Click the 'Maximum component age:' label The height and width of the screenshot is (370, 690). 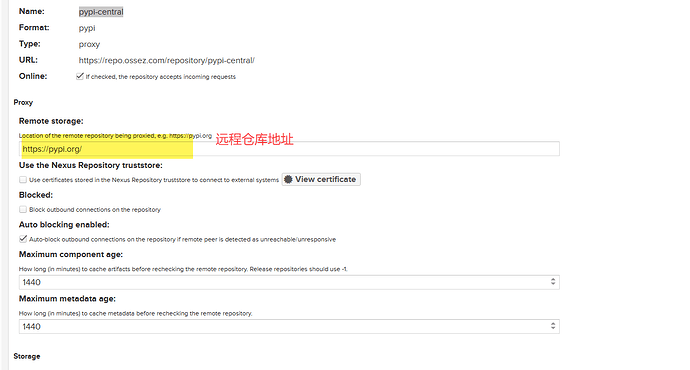71,254
